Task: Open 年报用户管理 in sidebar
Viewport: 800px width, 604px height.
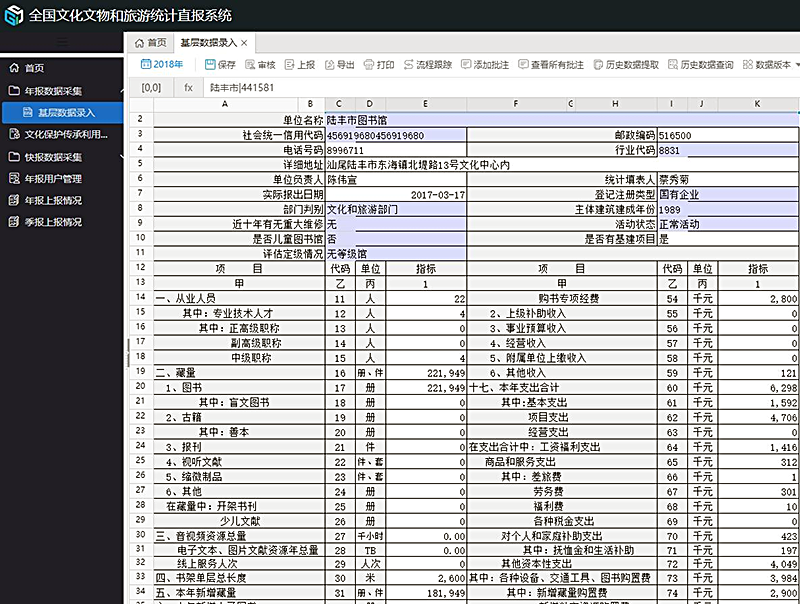Action: tap(53, 179)
